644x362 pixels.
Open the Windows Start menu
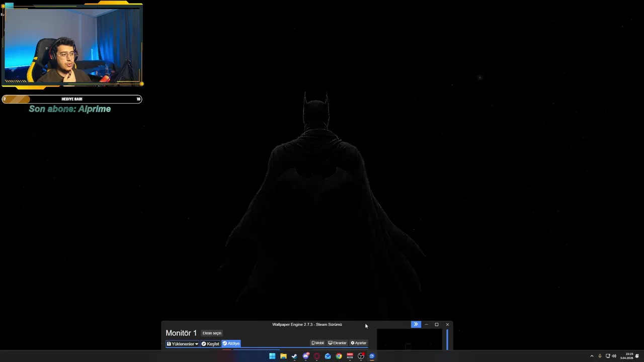tap(272, 356)
